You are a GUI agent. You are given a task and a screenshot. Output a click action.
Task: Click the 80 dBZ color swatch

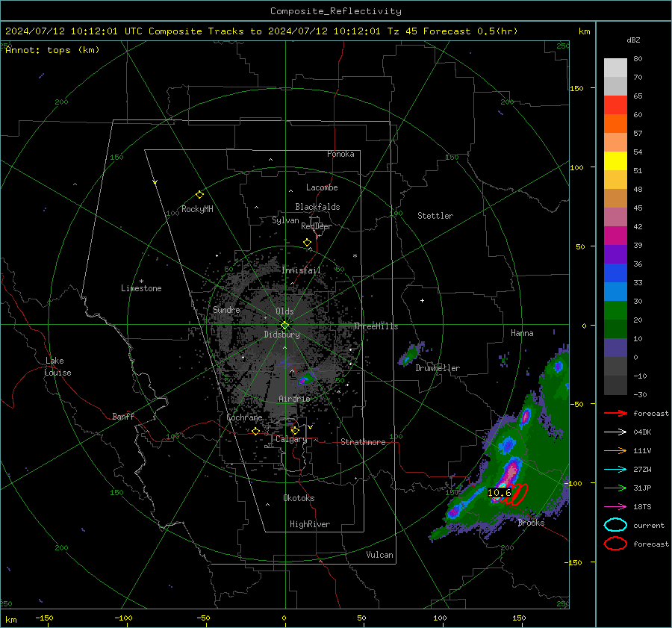(x=615, y=67)
